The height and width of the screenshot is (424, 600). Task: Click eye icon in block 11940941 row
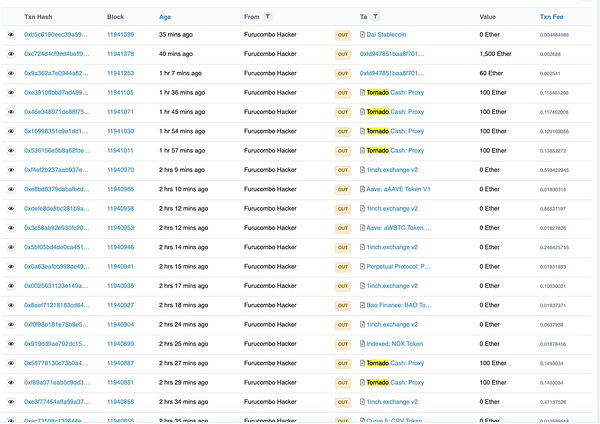11,266
